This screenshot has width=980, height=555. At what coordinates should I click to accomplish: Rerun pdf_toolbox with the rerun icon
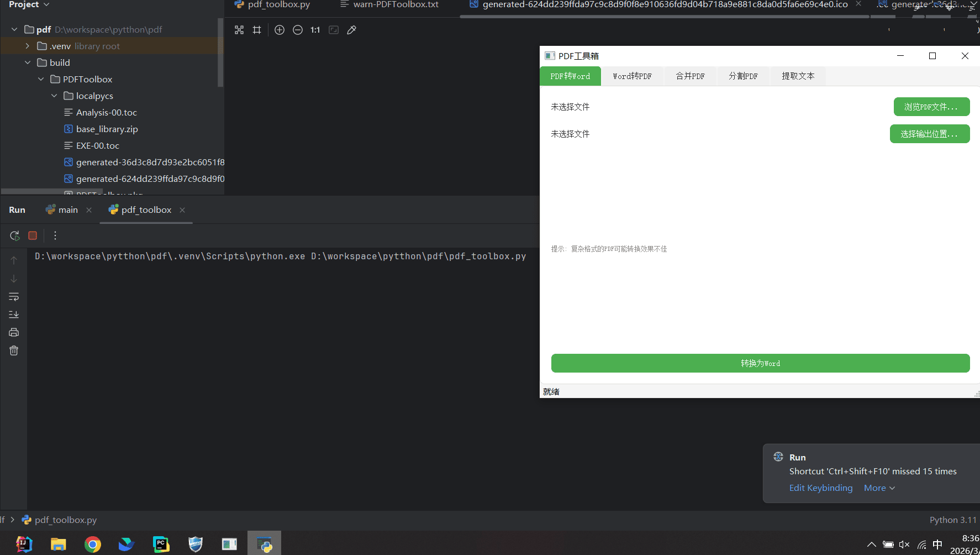(x=14, y=235)
